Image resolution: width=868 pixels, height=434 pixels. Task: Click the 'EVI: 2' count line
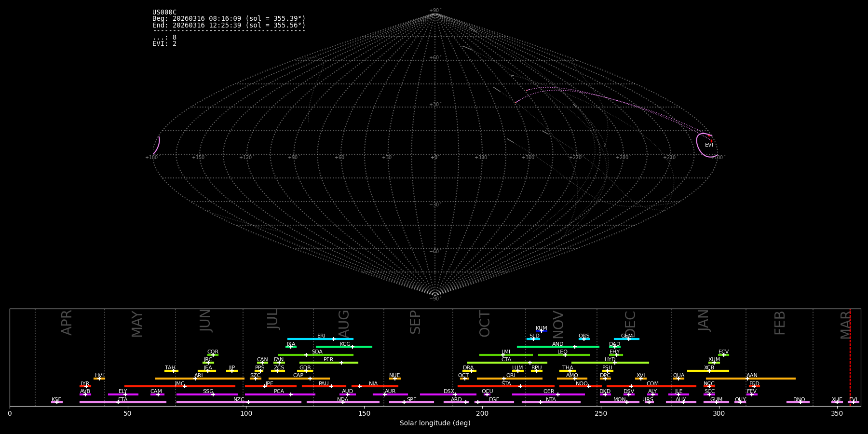(x=164, y=44)
